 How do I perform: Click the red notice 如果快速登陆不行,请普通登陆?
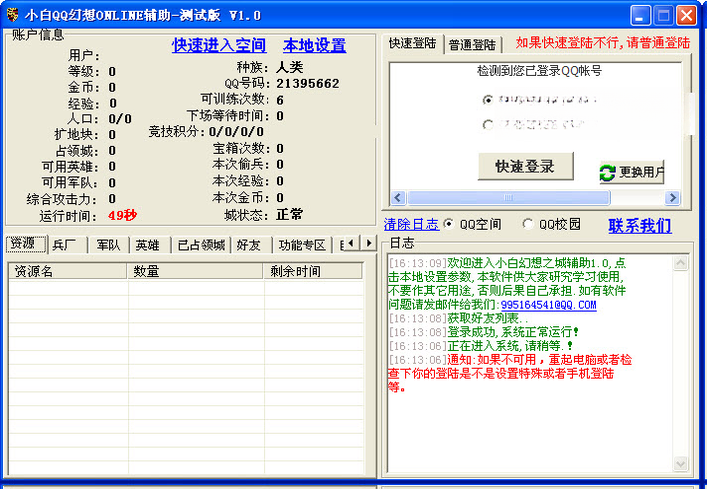603,43
